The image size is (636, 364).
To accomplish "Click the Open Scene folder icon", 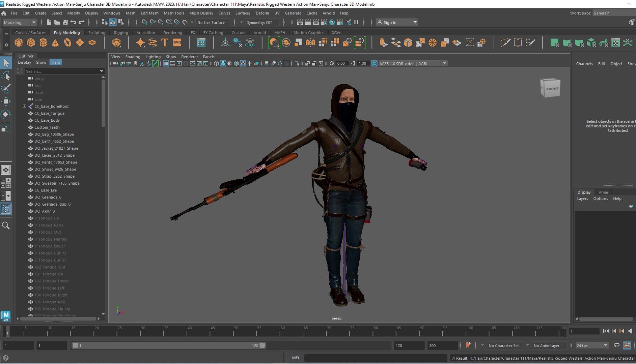I will coord(57,22).
